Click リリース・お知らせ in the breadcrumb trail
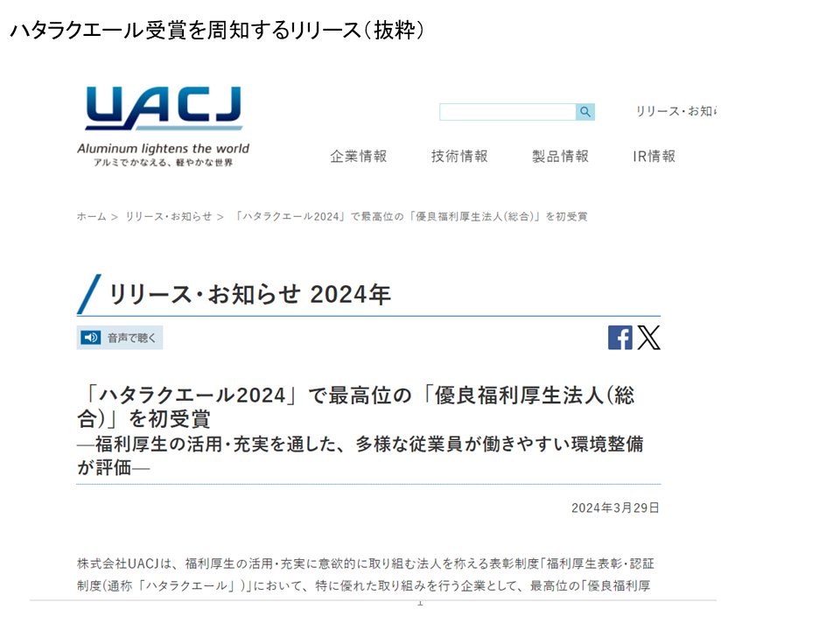 click(168, 216)
